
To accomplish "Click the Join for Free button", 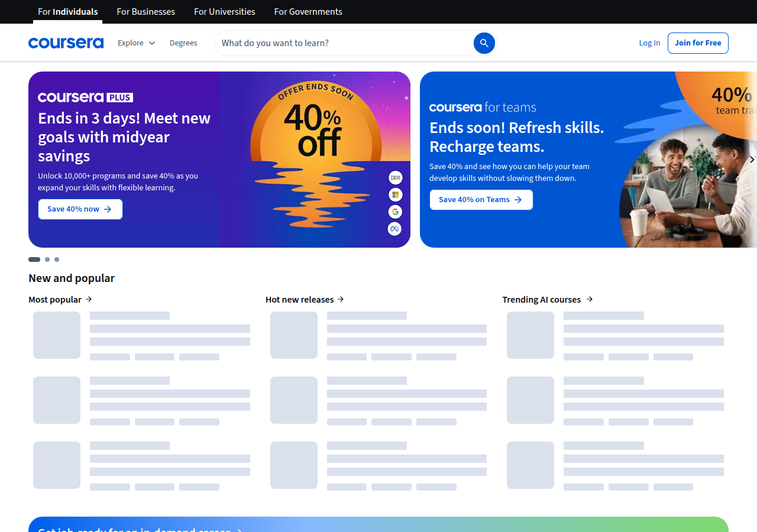I will pyautogui.click(x=698, y=43).
